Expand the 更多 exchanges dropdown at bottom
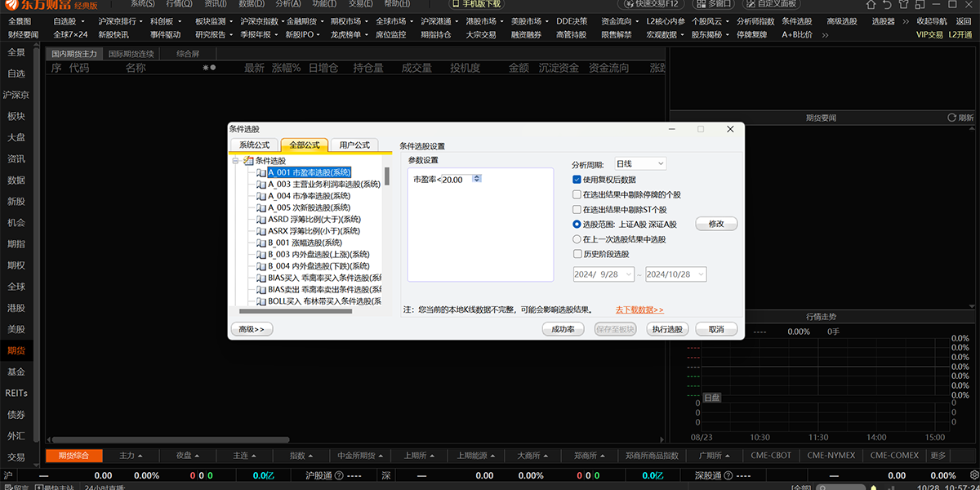This screenshot has height=490, width=980. coord(938,456)
